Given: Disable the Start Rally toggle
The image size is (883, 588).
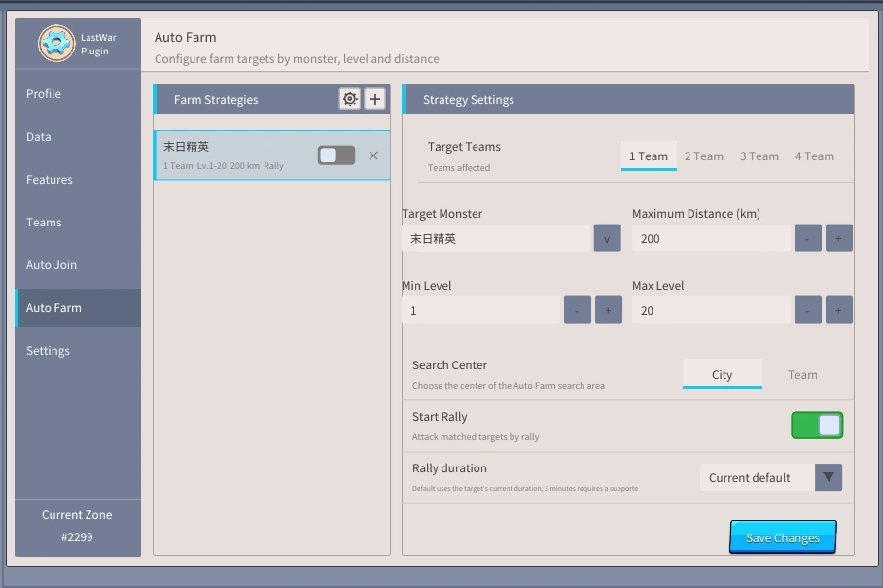Looking at the screenshot, I should point(817,426).
